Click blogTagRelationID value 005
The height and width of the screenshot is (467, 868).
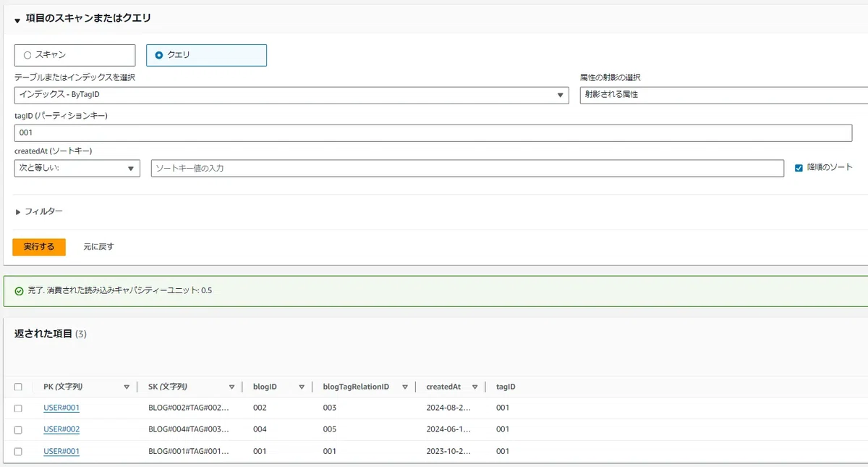click(330, 429)
